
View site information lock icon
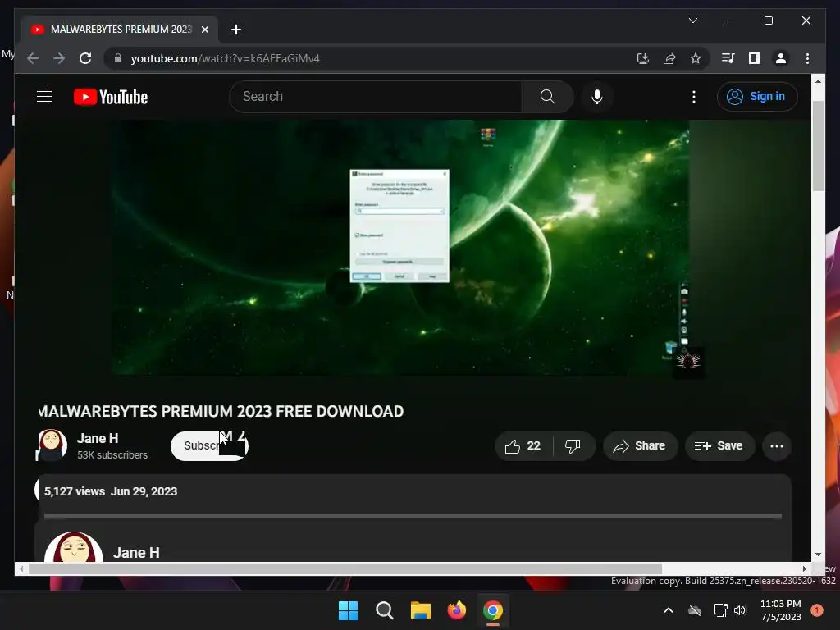click(x=118, y=58)
